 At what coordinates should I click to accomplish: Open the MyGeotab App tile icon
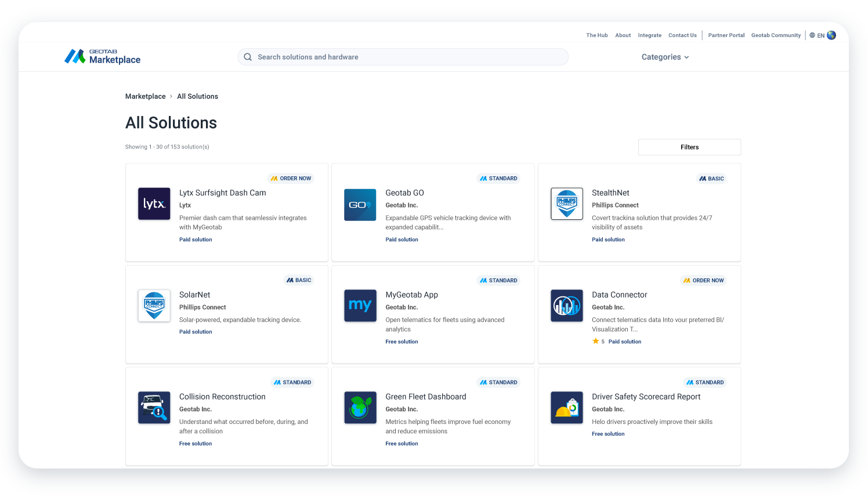coord(360,306)
